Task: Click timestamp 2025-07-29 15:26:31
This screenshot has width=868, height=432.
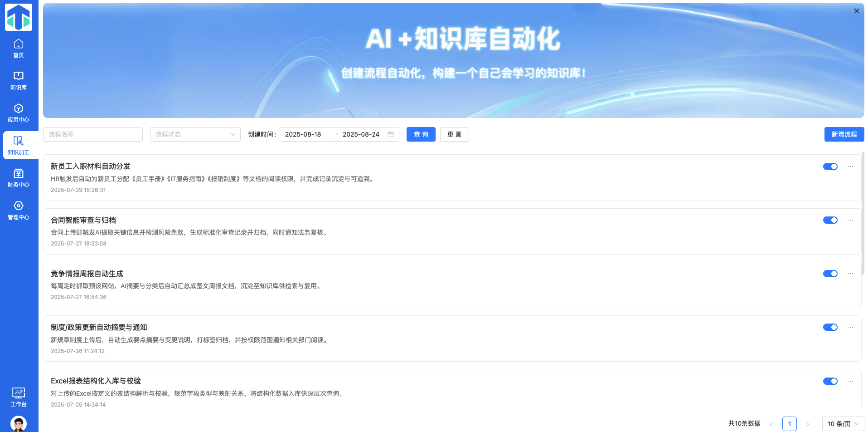Action: click(78, 190)
